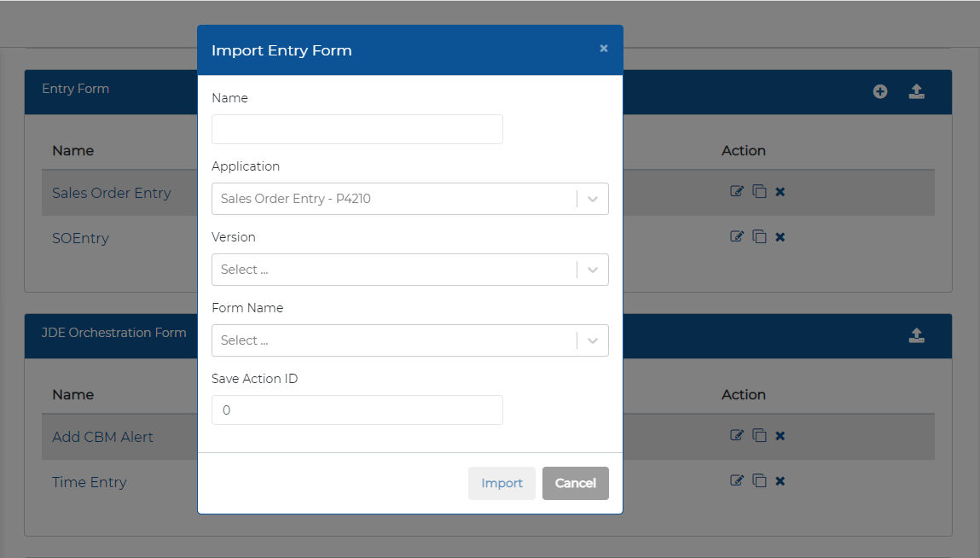Edit the Sales Order Entry form
This screenshot has width=980, height=558.
pyautogui.click(x=736, y=191)
